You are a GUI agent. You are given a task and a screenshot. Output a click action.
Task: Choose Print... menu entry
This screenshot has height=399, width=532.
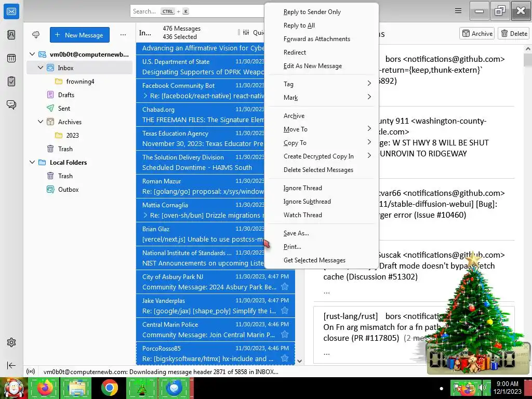[321, 247]
